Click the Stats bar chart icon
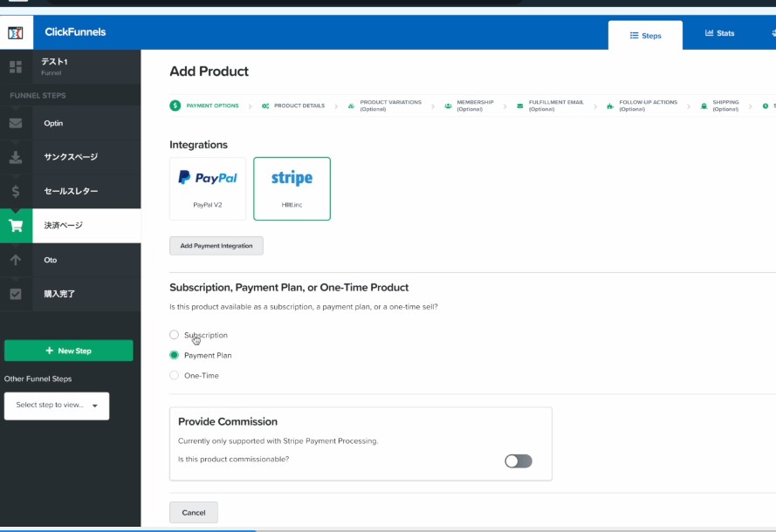This screenshot has height=532, width=776. coord(709,32)
